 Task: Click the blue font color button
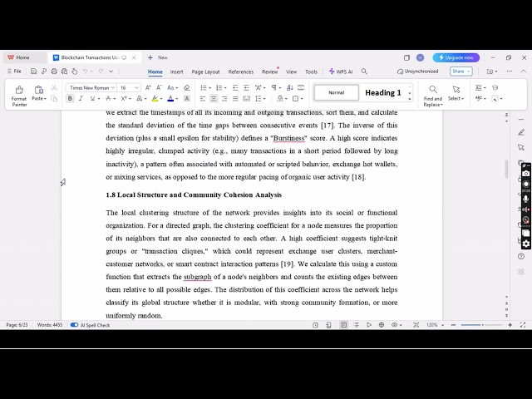click(x=170, y=99)
